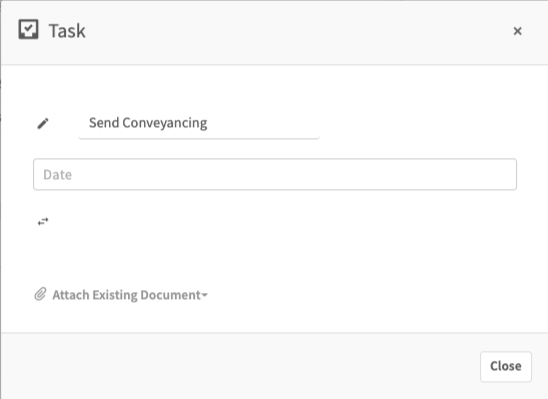This screenshot has height=399, width=548.
Task: Click into the Date field
Action: [275, 174]
